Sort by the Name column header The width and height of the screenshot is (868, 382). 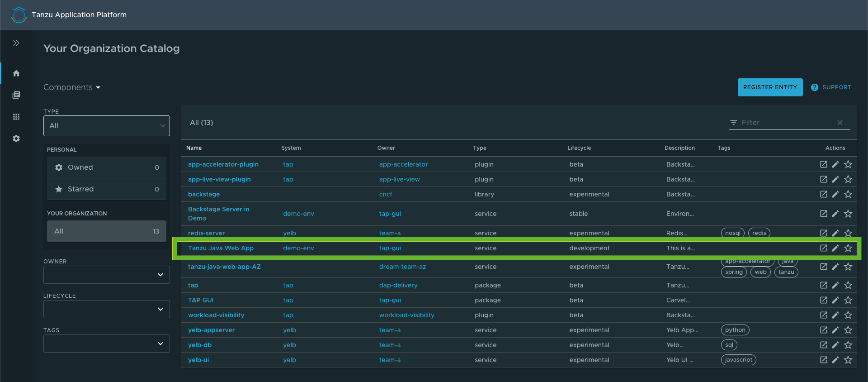click(194, 148)
